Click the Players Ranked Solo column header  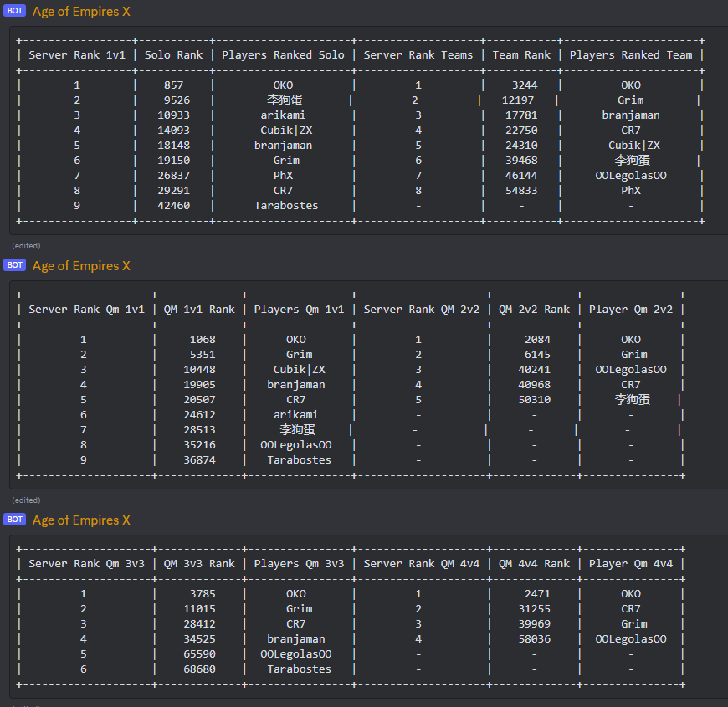point(283,55)
